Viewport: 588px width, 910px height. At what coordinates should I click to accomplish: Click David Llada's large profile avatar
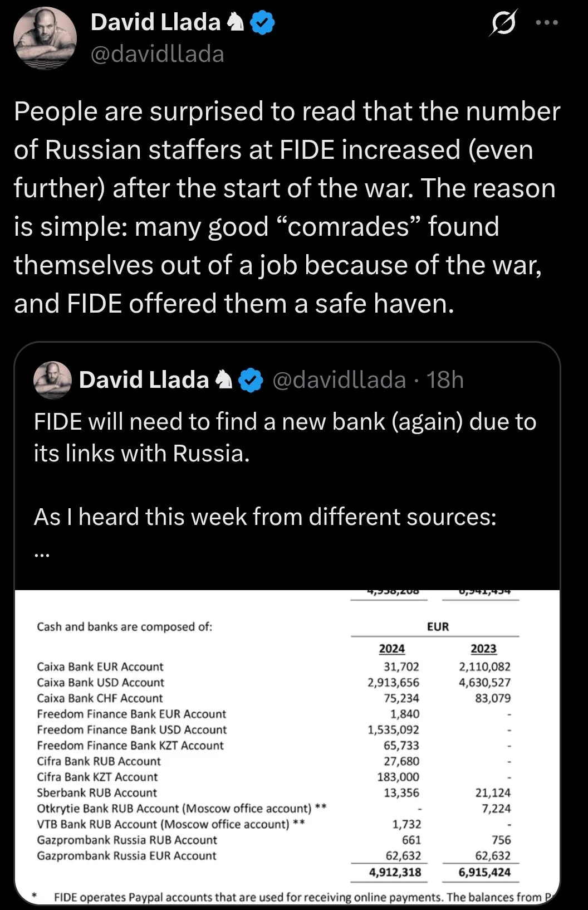pos(44,38)
